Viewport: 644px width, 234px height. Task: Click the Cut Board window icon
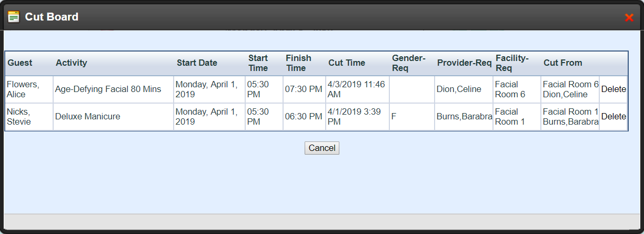click(x=13, y=17)
